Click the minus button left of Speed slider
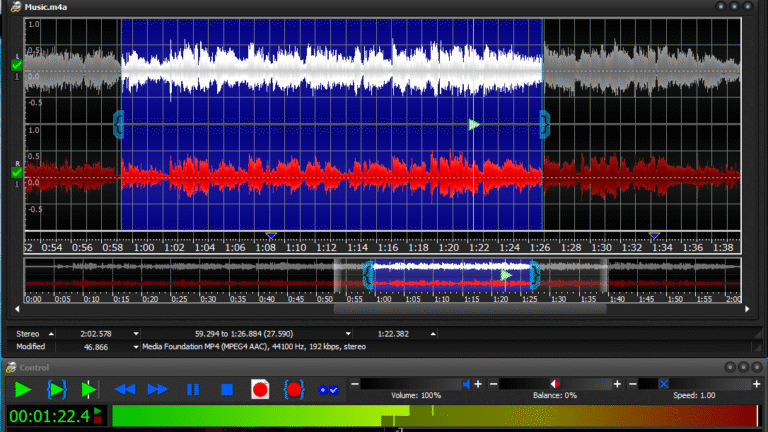Image resolution: width=768 pixels, height=432 pixels. click(x=632, y=384)
